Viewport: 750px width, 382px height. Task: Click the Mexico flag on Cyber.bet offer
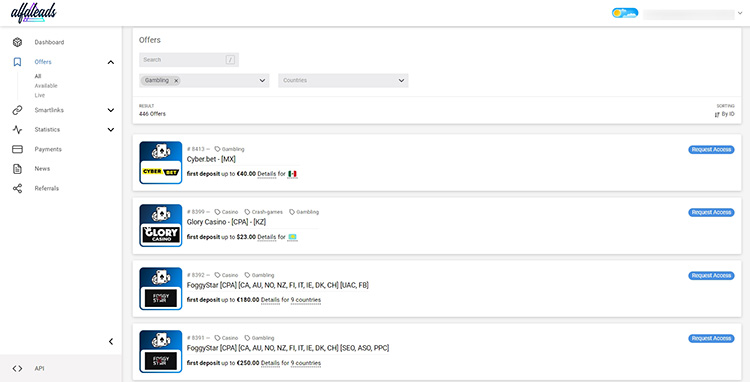click(x=292, y=174)
